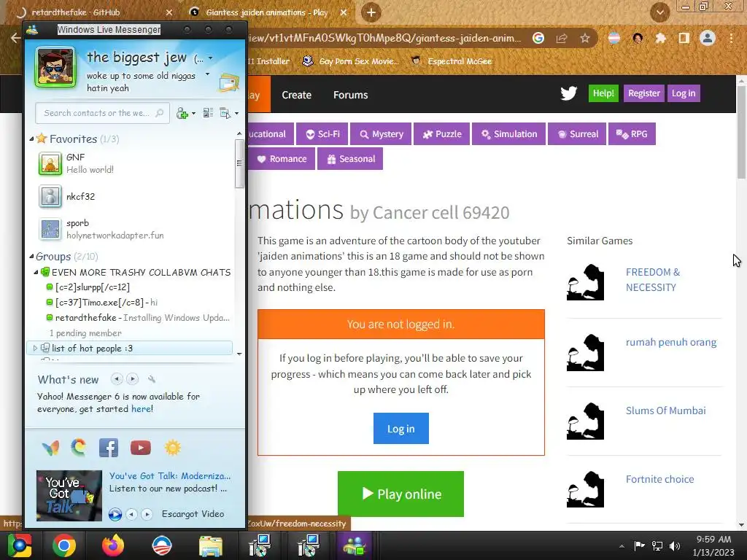Bookmark this page with the star icon

pyautogui.click(x=585, y=38)
